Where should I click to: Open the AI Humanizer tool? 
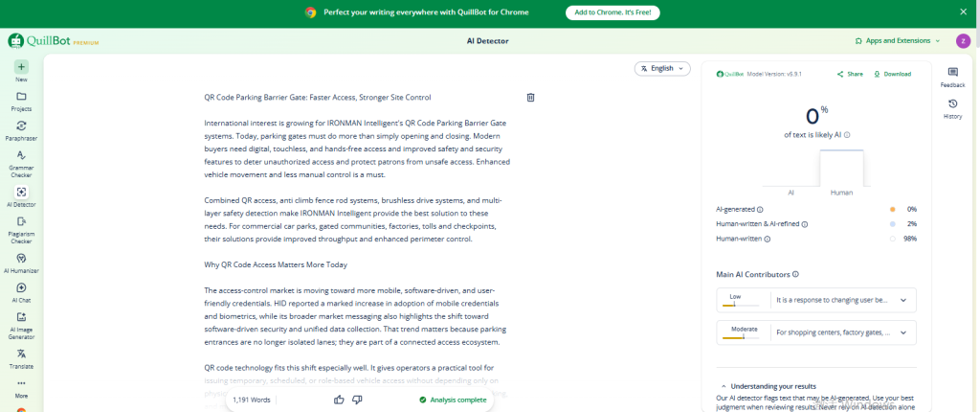click(21, 262)
